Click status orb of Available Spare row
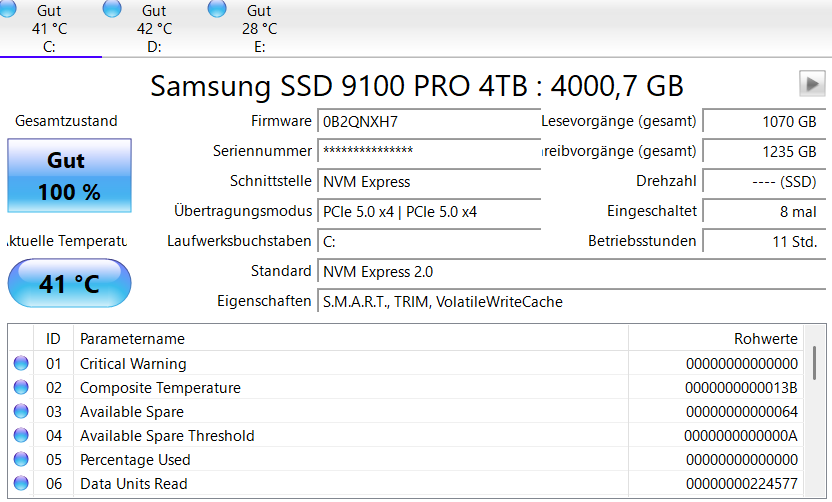The height and width of the screenshot is (502, 832). point(21,411)
